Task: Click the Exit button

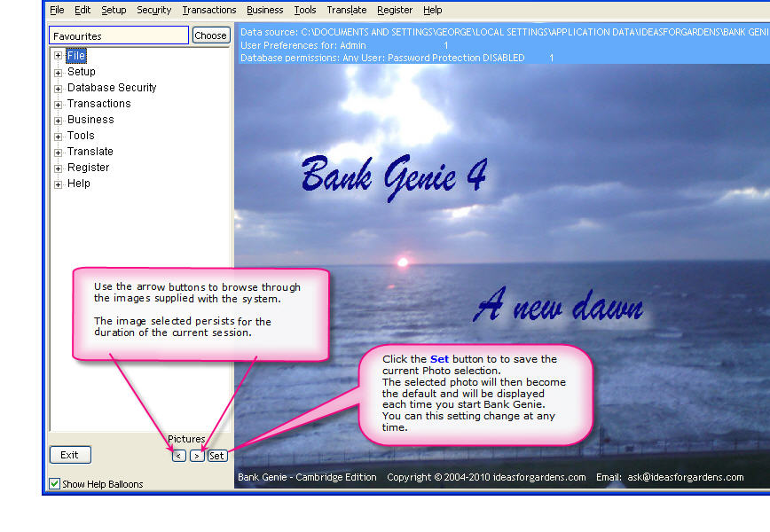Action: pos(70,455)
